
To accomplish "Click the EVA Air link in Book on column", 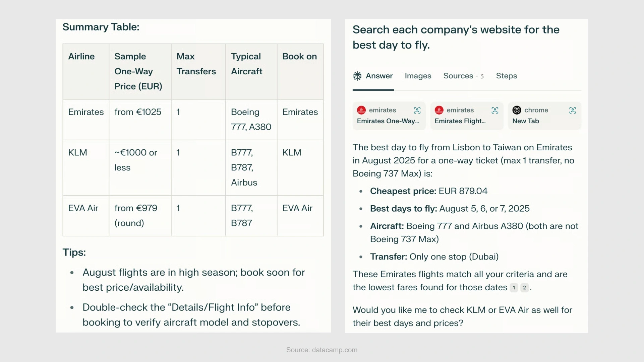I will point(297,208).
